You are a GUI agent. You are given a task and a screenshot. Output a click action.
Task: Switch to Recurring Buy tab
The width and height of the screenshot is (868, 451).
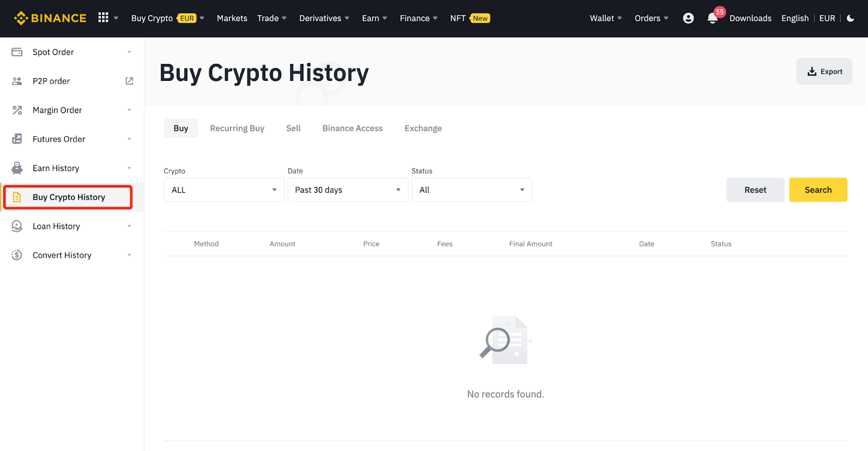pyautogui.click(x=237, y=128)
